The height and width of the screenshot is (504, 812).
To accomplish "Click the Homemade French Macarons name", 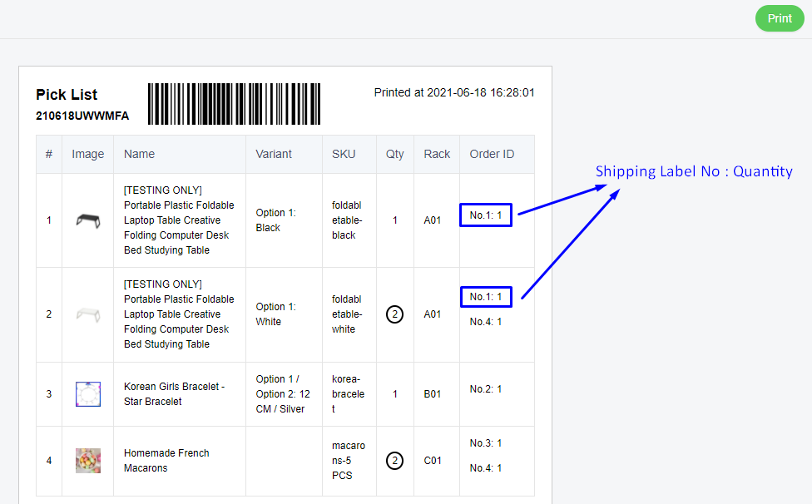I will pyautogui.click(x=166, y=461).
